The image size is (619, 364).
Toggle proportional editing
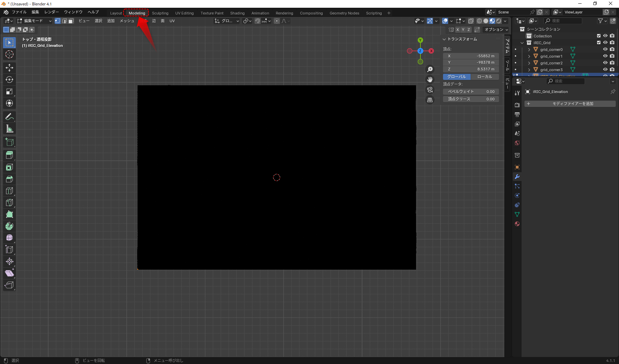[x=277, y=21]
